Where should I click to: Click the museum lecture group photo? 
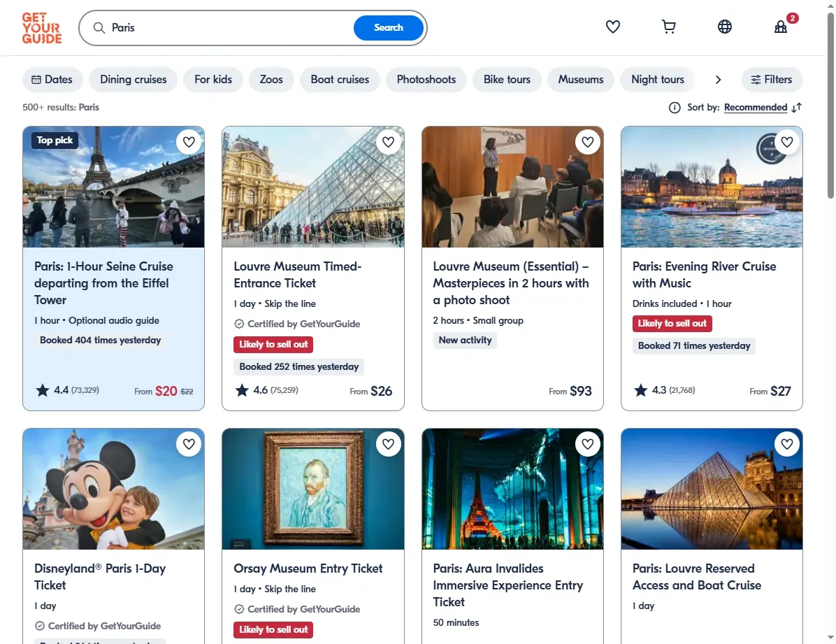tap(512, 187)
